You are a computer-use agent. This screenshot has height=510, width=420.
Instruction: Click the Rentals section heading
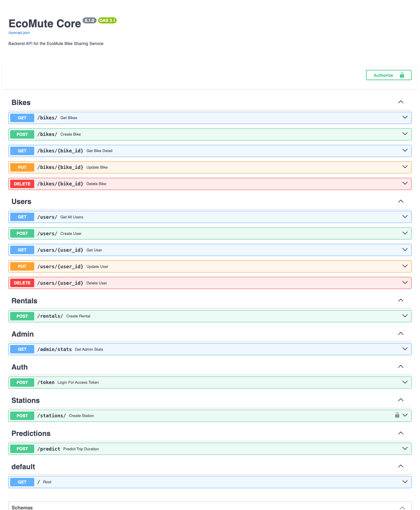click(24, 301)
